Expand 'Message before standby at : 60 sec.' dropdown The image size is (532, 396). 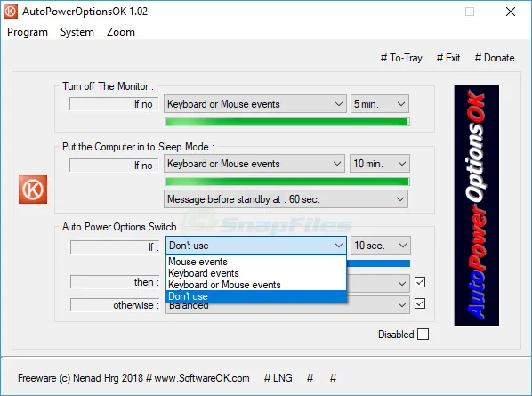click(x=286, y=199)
